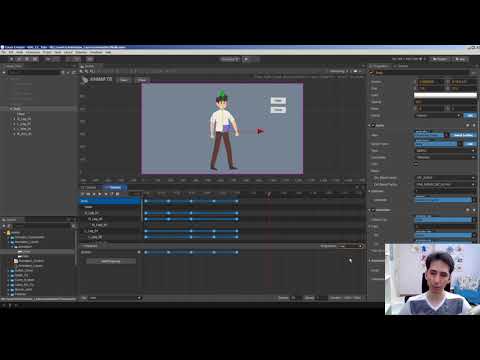Click the last keyframe on Body track
The image size is (480, 360).
pyautogui.click(x=237, y=201)
